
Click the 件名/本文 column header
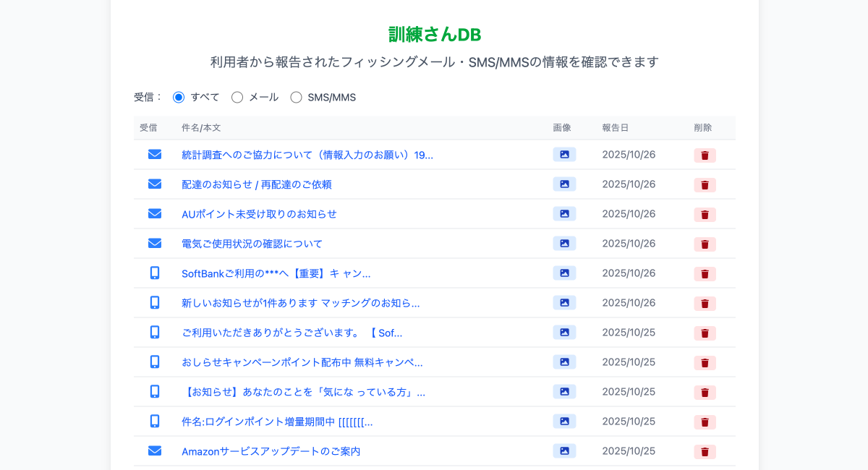[x=199, y=127]
